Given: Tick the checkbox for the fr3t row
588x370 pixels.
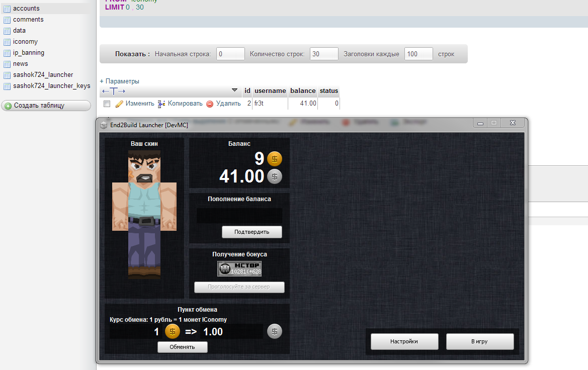Looking at the screenshot, I should 107,104.
